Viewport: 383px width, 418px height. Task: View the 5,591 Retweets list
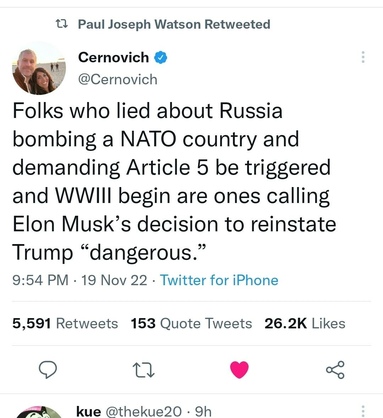[x=65, y=323]
